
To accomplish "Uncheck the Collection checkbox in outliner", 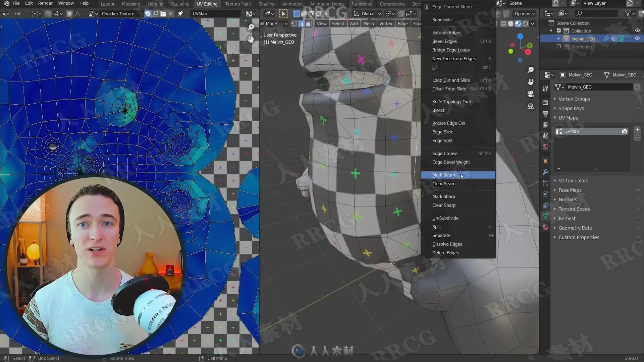I will point(558,31).
